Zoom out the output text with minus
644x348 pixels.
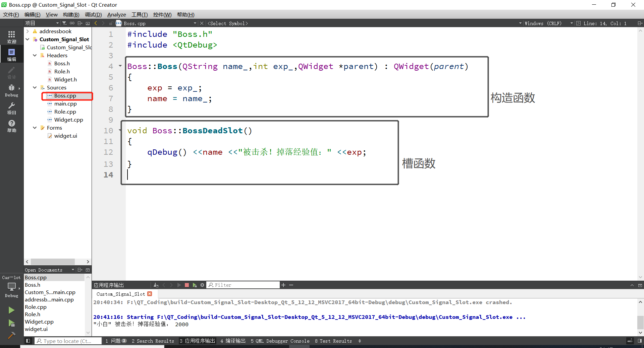point(291,285)
